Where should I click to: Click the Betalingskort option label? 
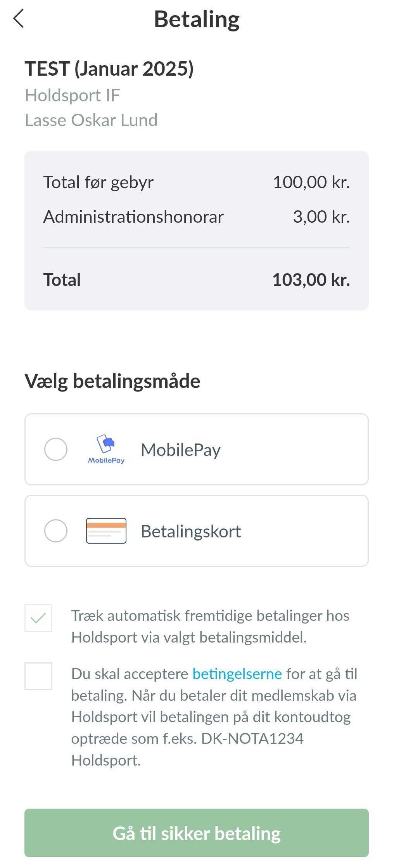coord(191,532)
